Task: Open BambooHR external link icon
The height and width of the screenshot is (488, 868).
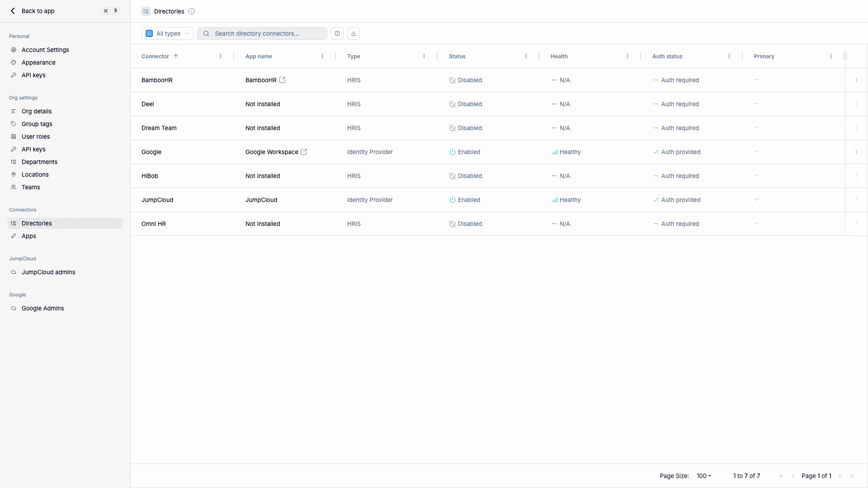Action: 283,80
